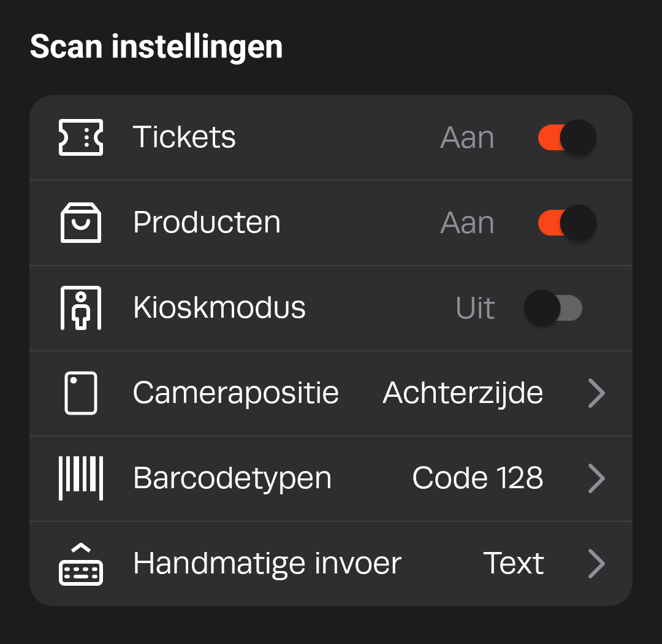
Task: Click the Scan instellingen heading
Action: (x=156, y=47)
